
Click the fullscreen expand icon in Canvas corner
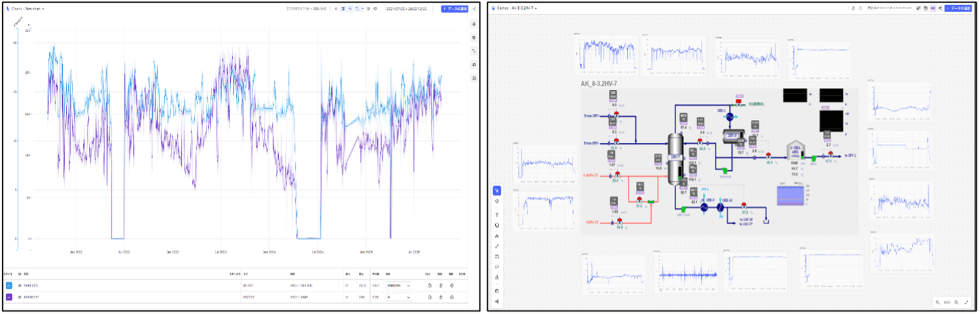click(x=966, y=302)
